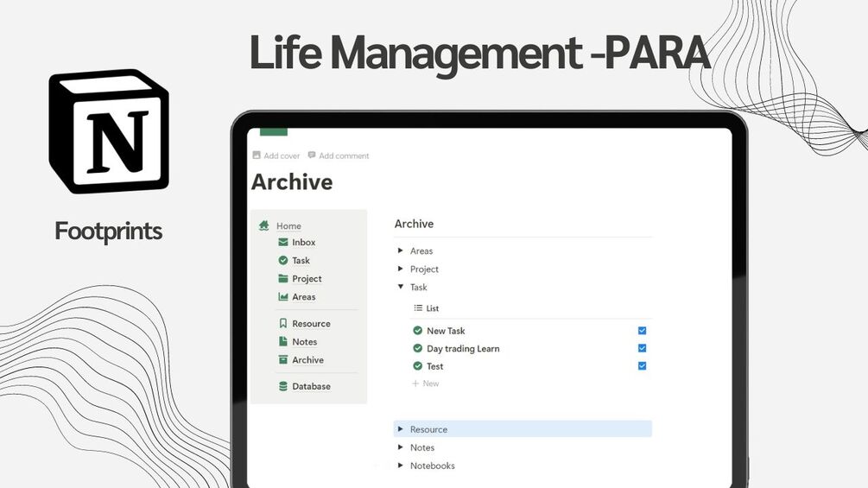Open Archive page link in sidebar
The image size is (868, 488).
click(x=307, y=360)
